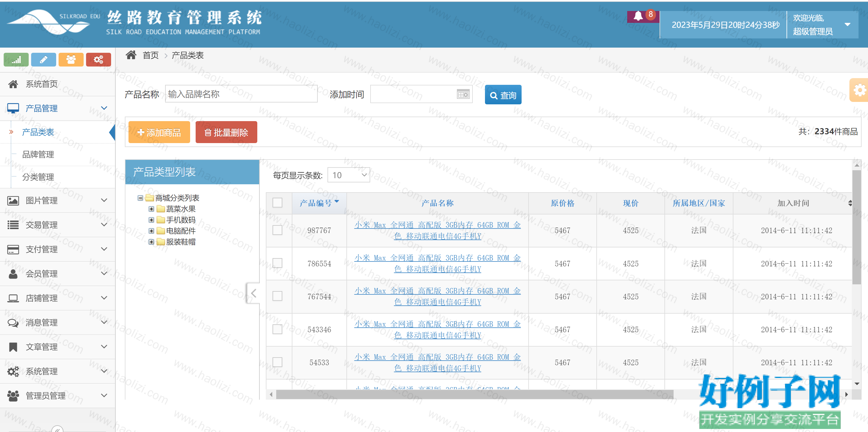
Task: Expand the 蔬菜水果 tree node
Action: (x=151, y=209)
